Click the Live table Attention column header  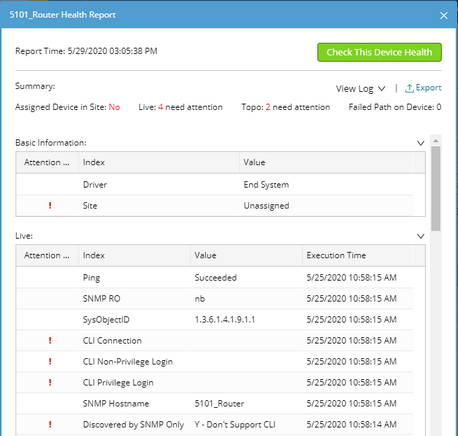tap(47, 255)
